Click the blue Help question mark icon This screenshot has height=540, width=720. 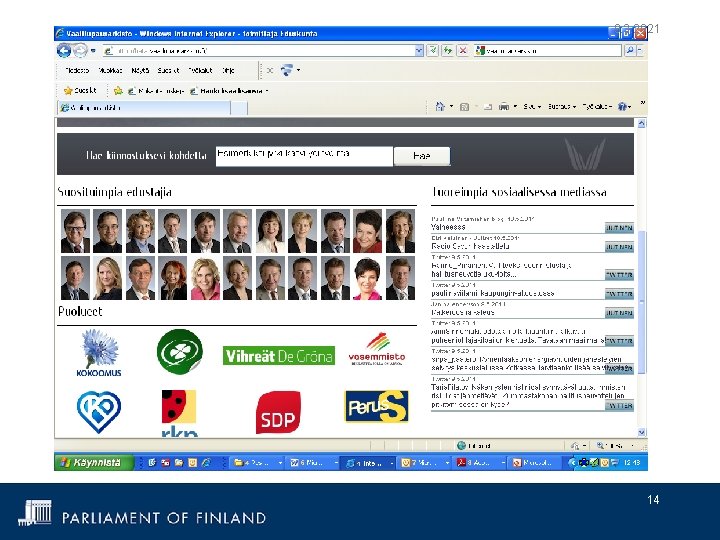tap(622, 107)
